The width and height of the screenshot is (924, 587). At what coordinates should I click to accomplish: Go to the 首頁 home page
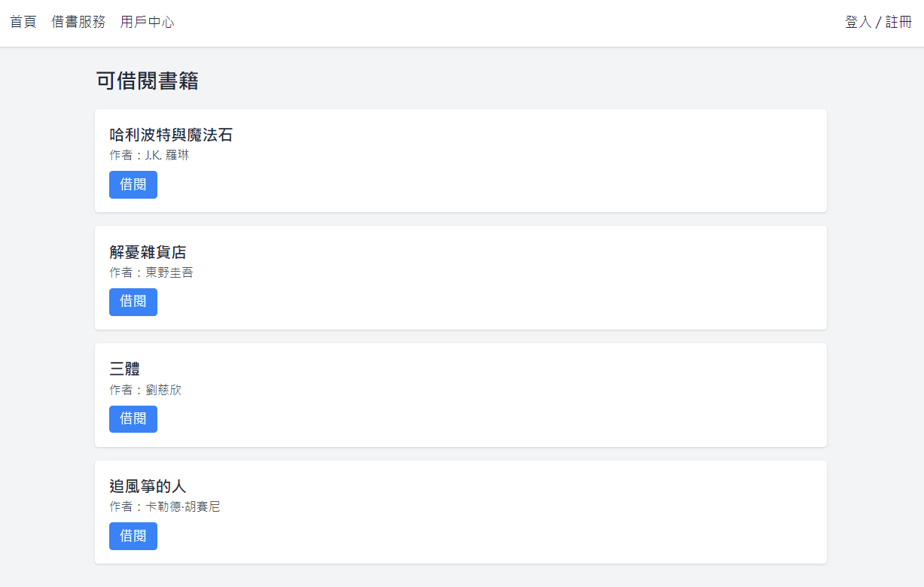[x=23, y=22]
